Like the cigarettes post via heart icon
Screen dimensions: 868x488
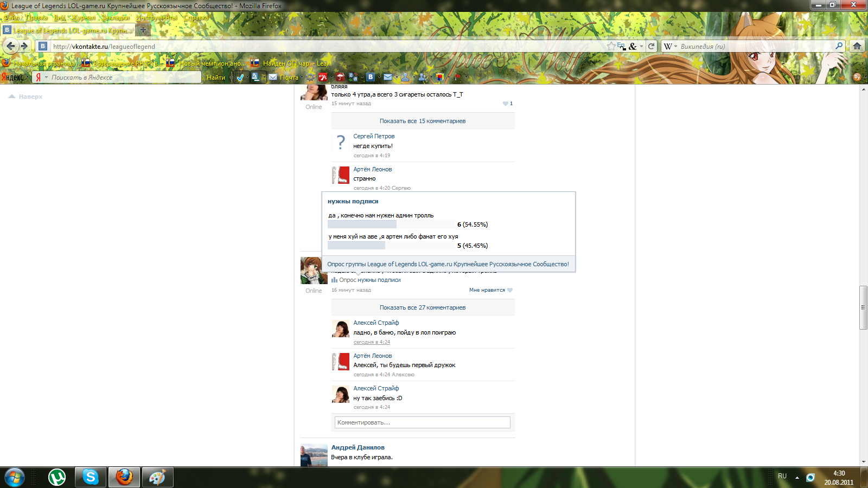(x=506, y=104)
